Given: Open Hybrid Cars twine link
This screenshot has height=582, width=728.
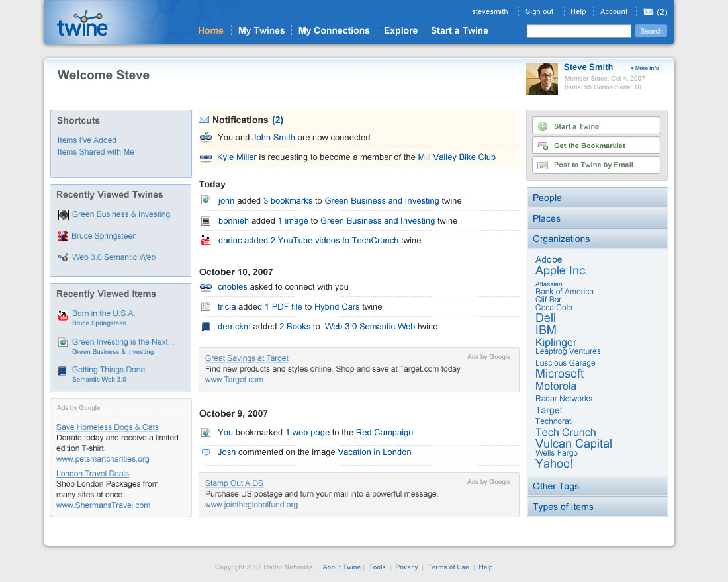Looking at the screenshot, I should [337, 307].
